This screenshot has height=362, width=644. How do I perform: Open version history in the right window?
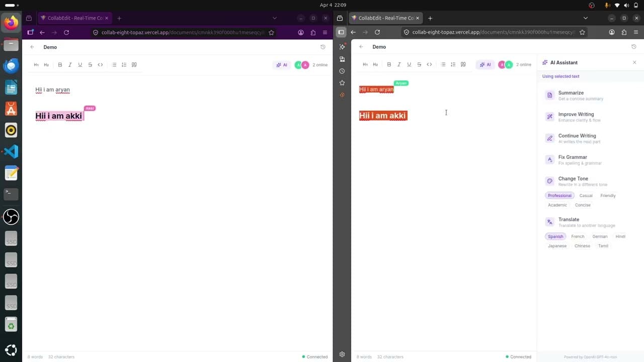pos(634,47)
